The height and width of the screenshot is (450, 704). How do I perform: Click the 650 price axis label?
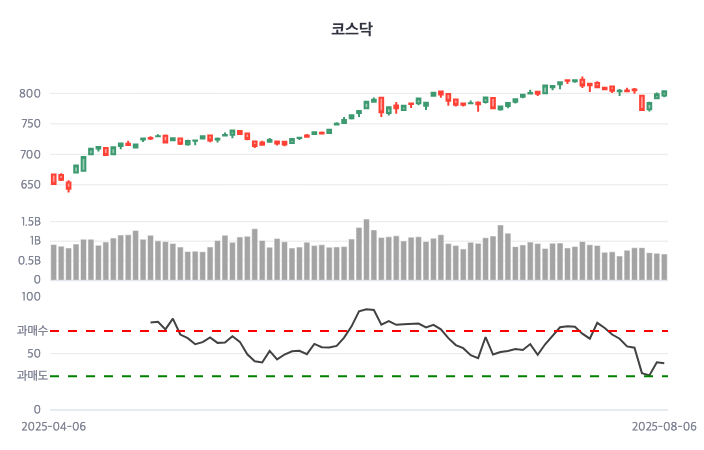[29, 185]
